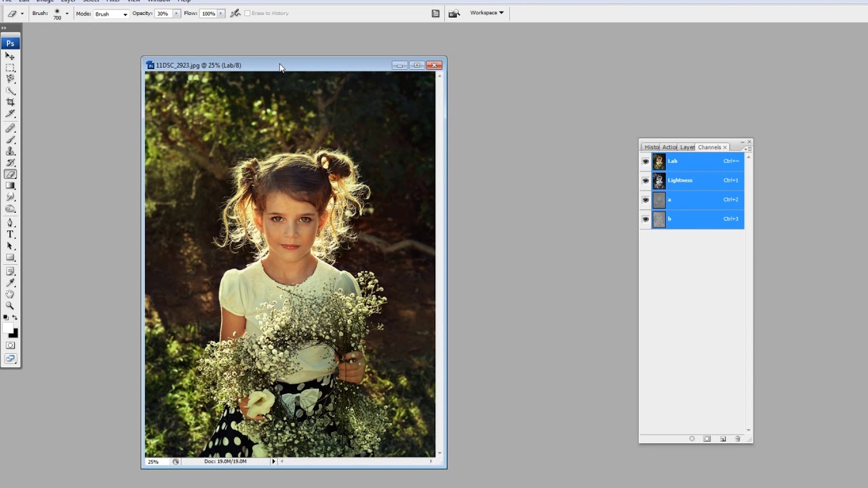868x488 pixels.
Task: Save selection as channel icon
Action: (x=707, y=439)
